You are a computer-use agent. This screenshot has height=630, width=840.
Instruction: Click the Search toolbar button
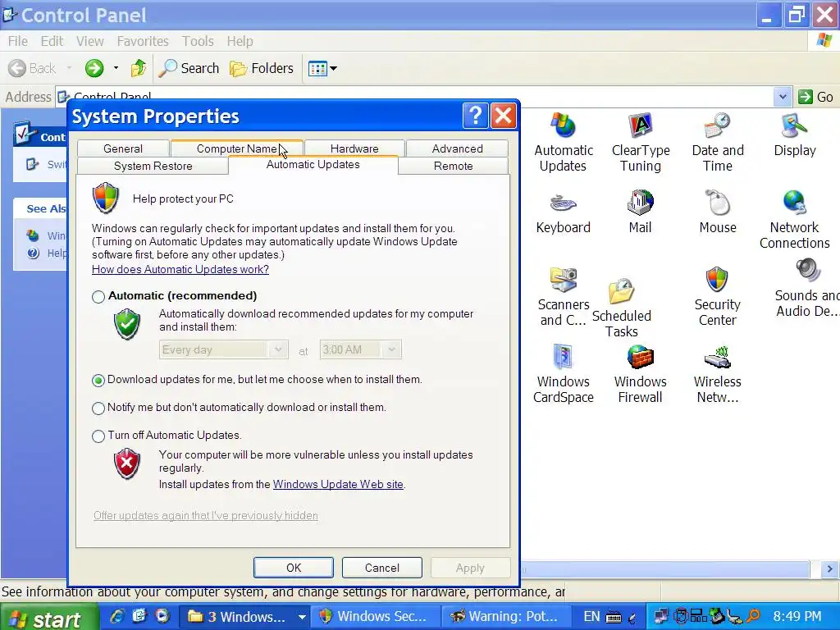[189, 68]
